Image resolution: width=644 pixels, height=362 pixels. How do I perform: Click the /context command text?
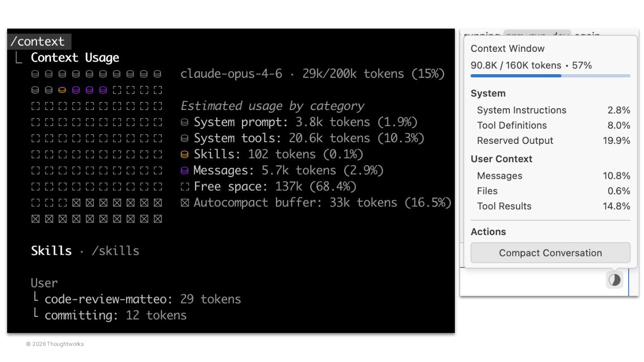(38, 42)
